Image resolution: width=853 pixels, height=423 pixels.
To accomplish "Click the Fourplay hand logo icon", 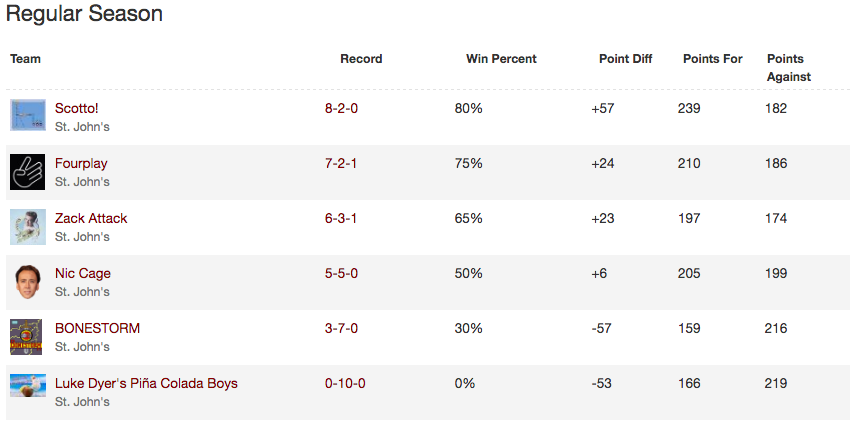I will click(28, 172).
